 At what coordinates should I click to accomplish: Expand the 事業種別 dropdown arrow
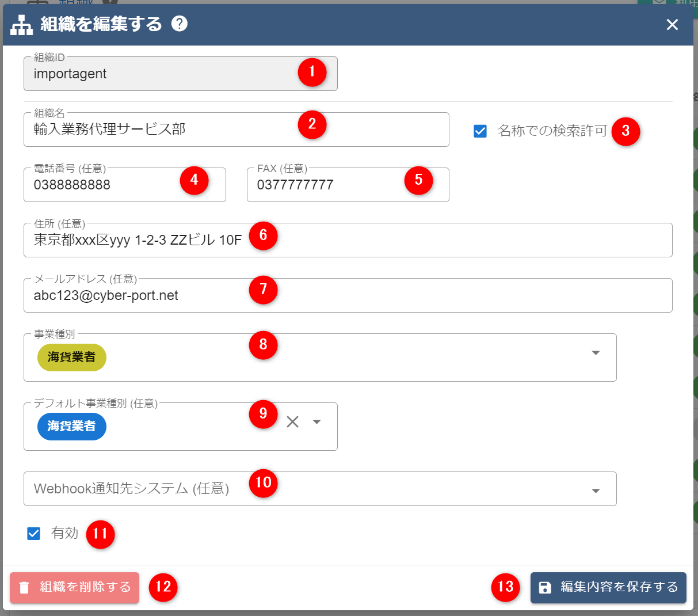click(596, 353)
